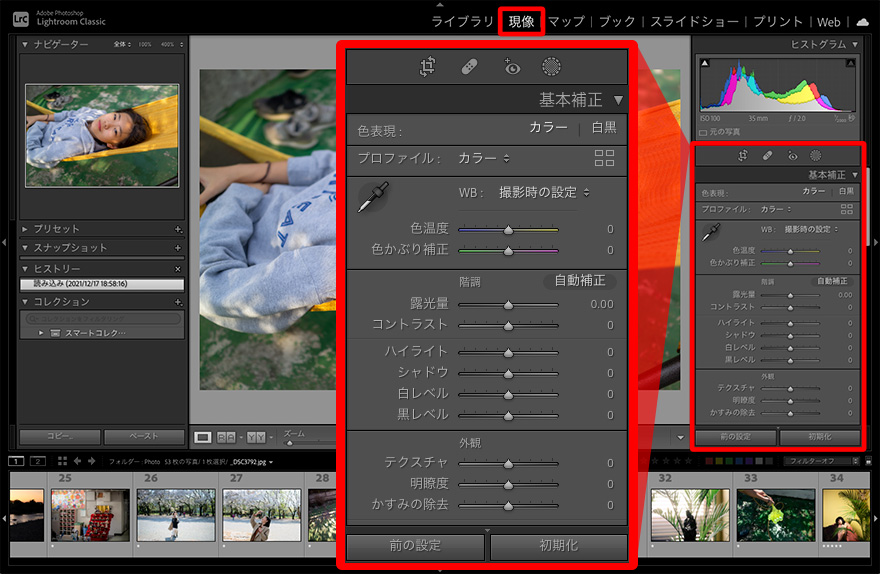Collapse the ナビゲーター panel
880x574 pixels.
(x=25, y=45)
